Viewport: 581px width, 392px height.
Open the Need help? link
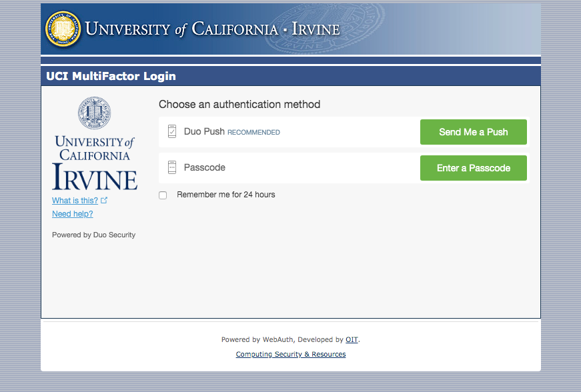click(73, 214)
